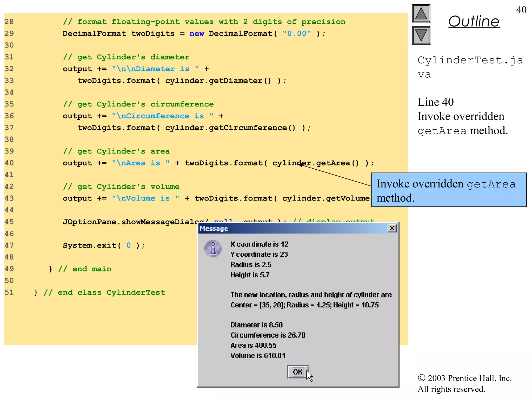Click the Outline heading link
Image resolution: width=532 pixels, height=399 pixels.
click(x=474, y=21)
